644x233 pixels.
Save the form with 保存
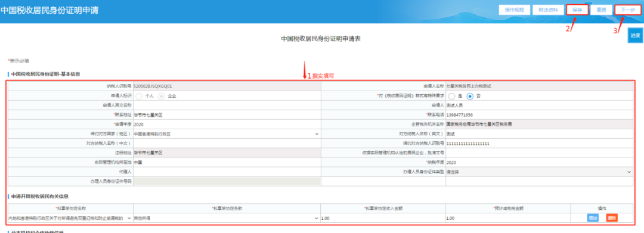click(577, 10)
